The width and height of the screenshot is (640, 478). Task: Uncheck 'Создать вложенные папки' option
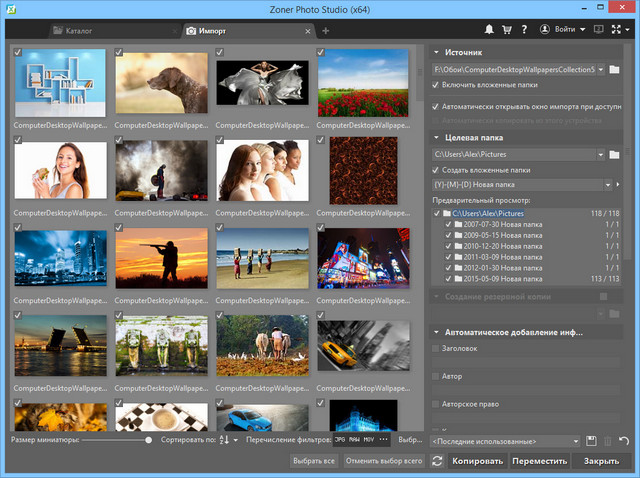pyautogui.click(x=437, y=171)
